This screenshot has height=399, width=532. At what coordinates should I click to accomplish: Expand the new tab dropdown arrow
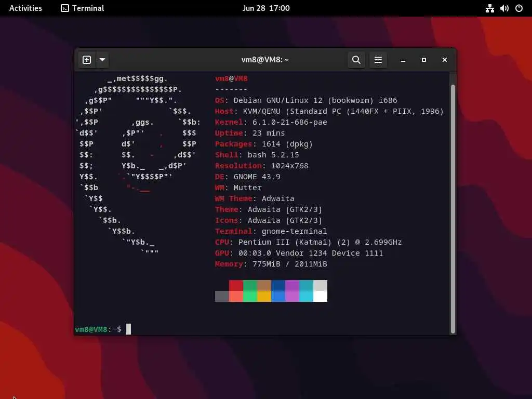point(102,60)
